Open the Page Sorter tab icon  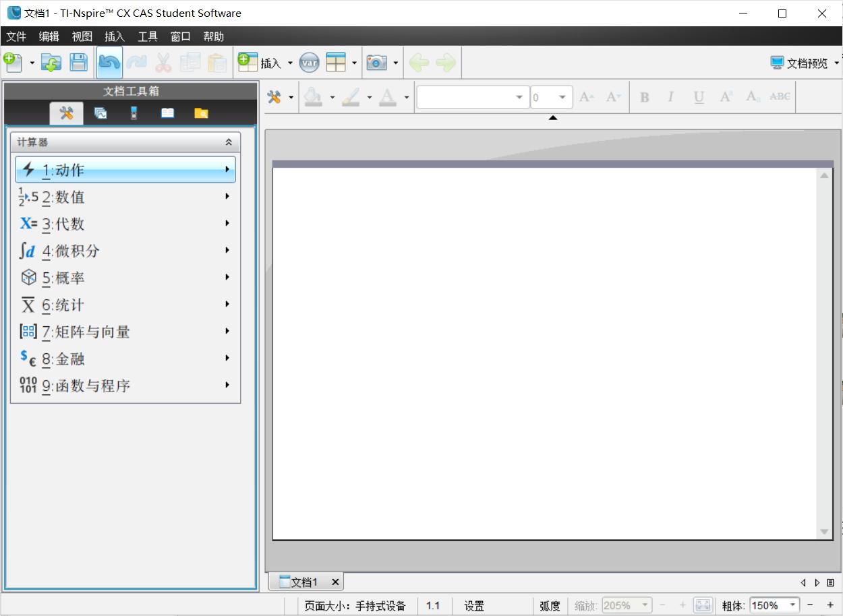(100, 113)
